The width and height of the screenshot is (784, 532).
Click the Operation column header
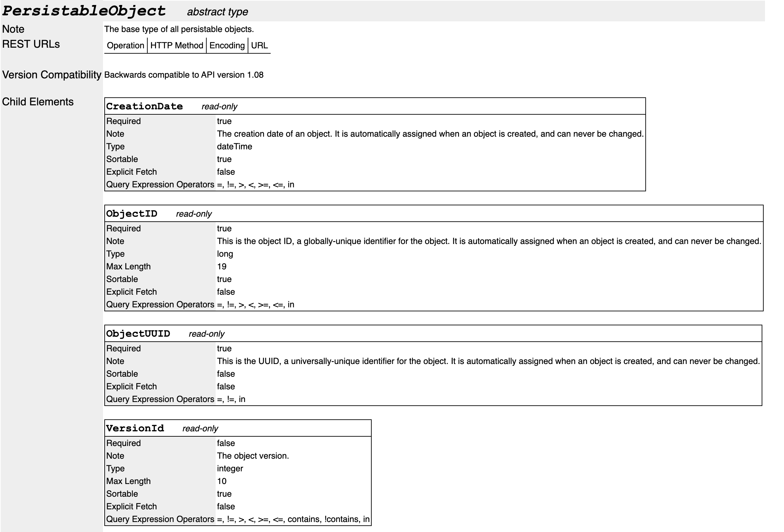click(x=125, y=46)
